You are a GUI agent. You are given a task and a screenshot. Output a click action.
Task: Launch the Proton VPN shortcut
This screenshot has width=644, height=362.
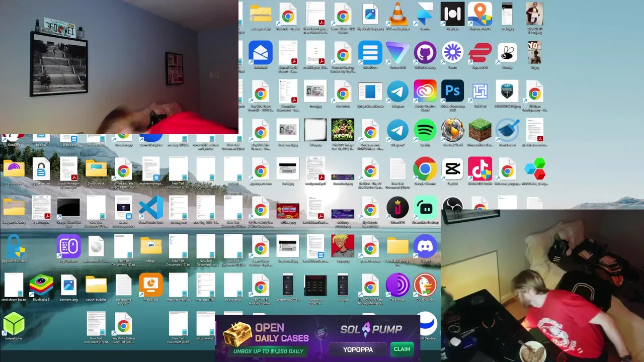click(397, 53)
